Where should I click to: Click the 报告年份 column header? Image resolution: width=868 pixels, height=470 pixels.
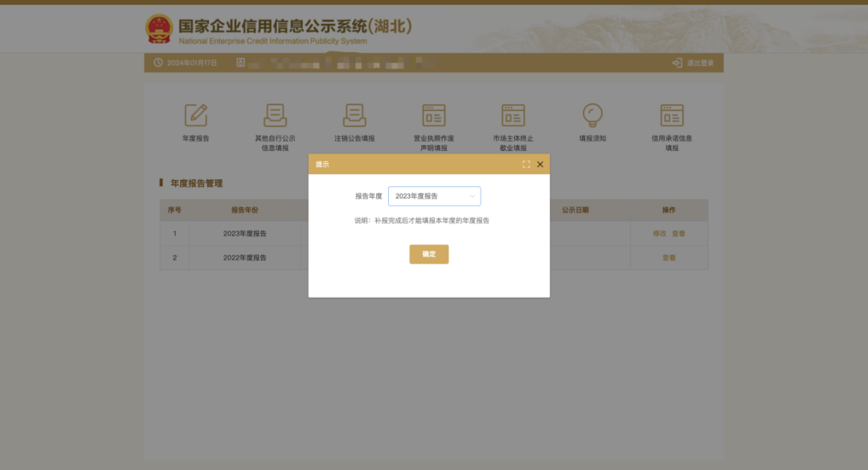(x=244, y=210)
